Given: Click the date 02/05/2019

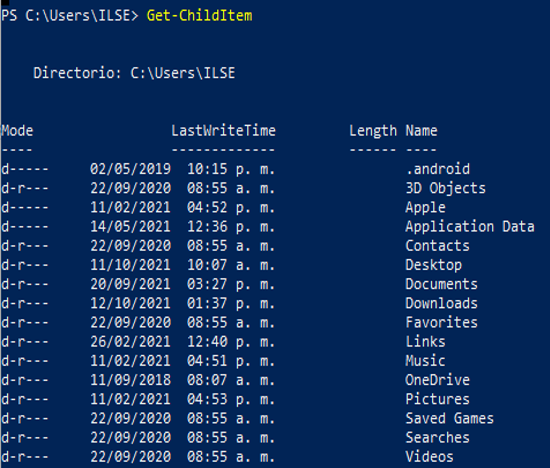Looking at the screenshot, I should pos(130,169).
